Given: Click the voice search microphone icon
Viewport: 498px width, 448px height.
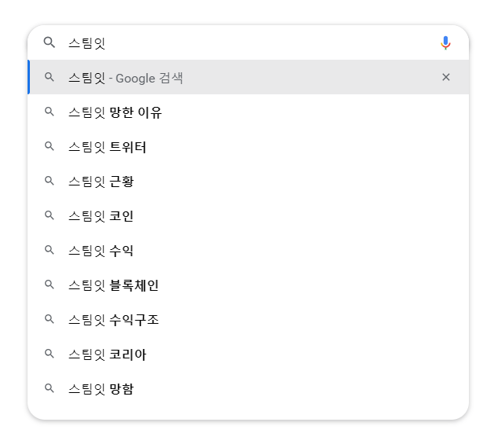Looking at the screenshot, I should [x=445, y=42].
